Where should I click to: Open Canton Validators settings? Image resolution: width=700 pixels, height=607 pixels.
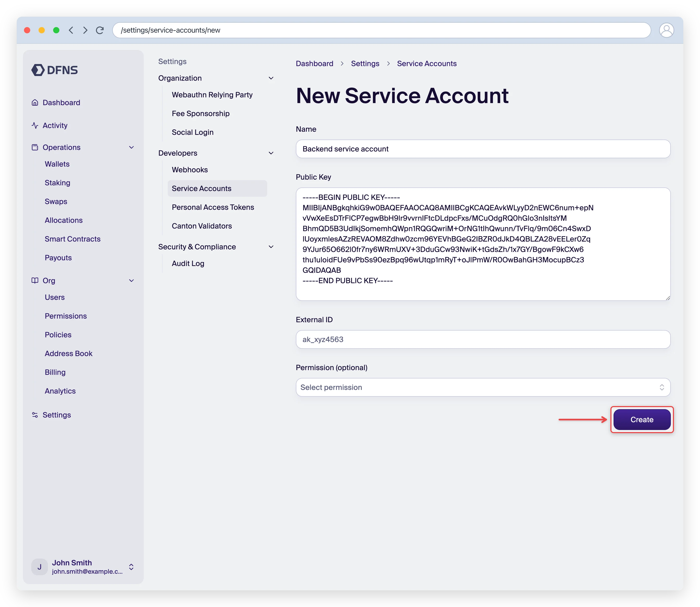[202, 226]
